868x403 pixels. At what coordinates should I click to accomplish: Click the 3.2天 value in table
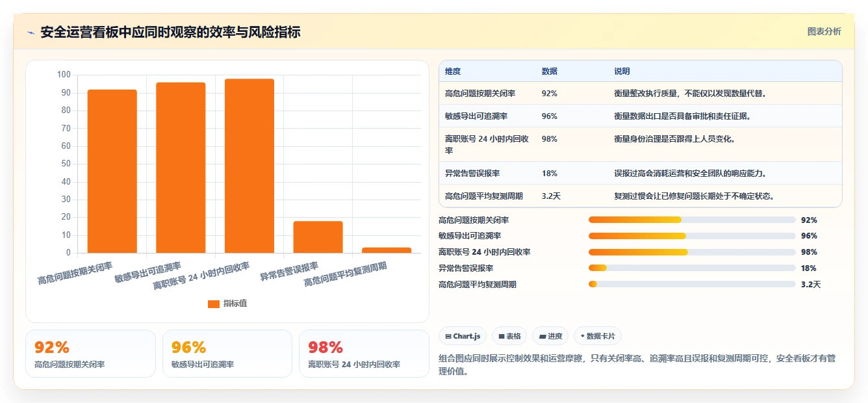pos(551,196)
